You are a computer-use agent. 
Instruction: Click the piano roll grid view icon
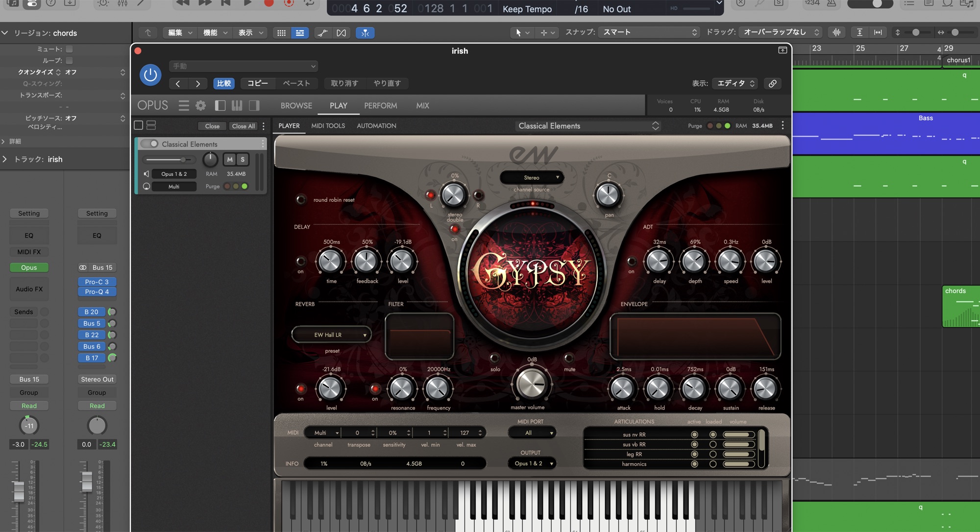(281, 33)
